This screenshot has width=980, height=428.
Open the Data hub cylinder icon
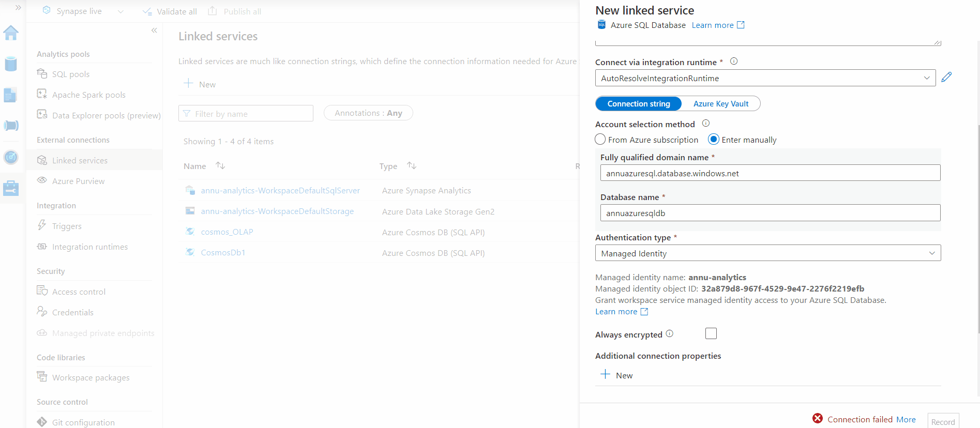click(11, 64)
